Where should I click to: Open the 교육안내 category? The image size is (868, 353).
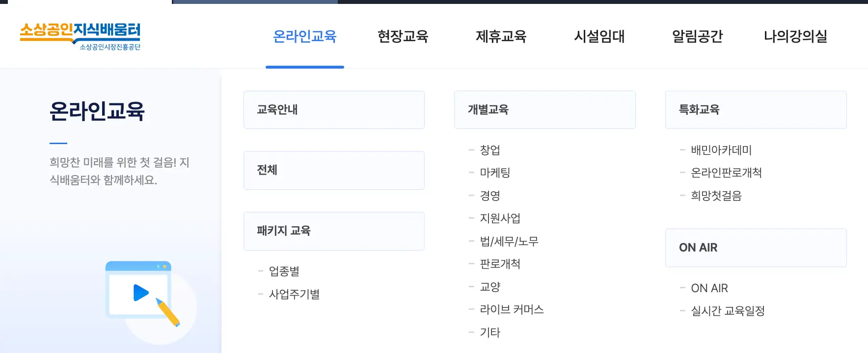pos(334,109)
